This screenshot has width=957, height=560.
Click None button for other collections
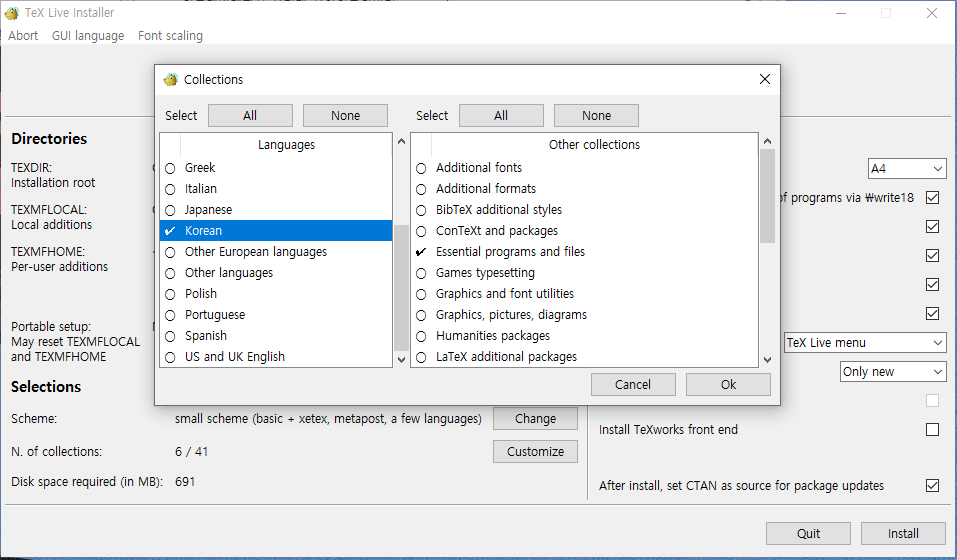click(596, 116)
